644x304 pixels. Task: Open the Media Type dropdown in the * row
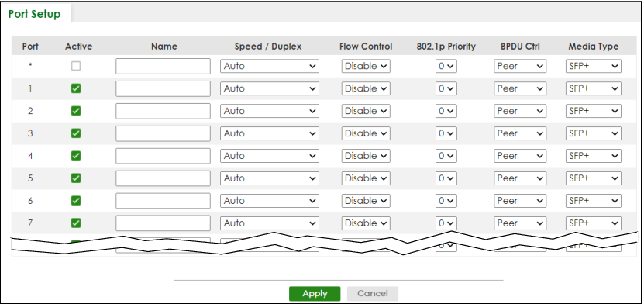(x=593, y=66)
